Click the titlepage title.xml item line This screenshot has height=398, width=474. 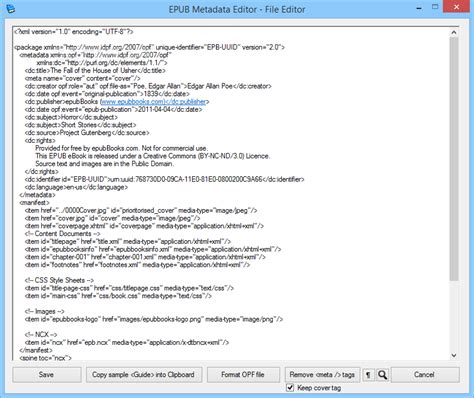pyautogui.click(x=128, y=241)
